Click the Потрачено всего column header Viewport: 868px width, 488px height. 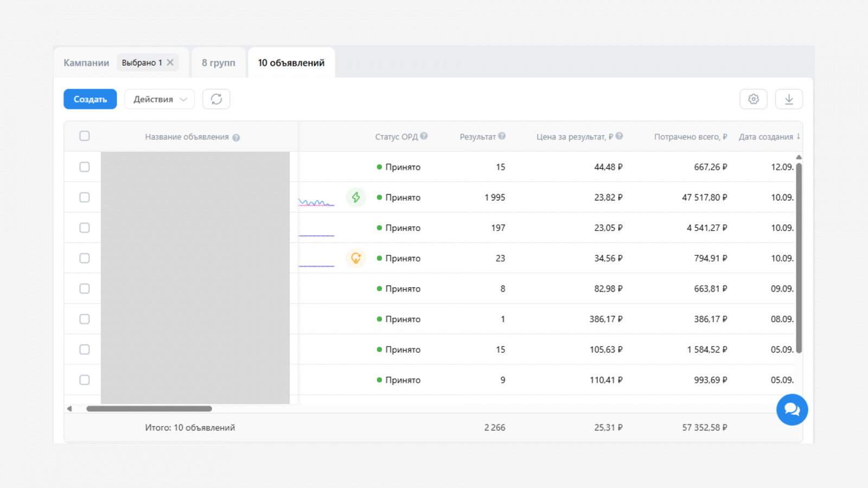click(690, 137)
